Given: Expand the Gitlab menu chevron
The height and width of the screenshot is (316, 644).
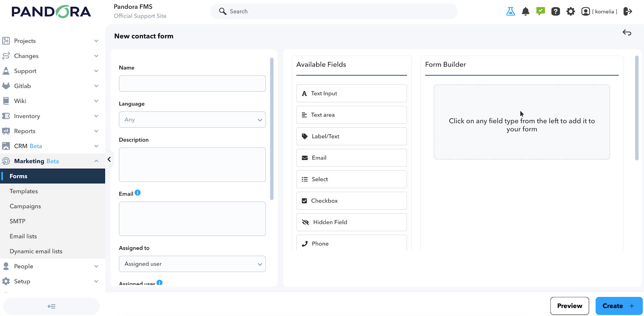Looking at the screenshot, I should (x=96, y=86).
